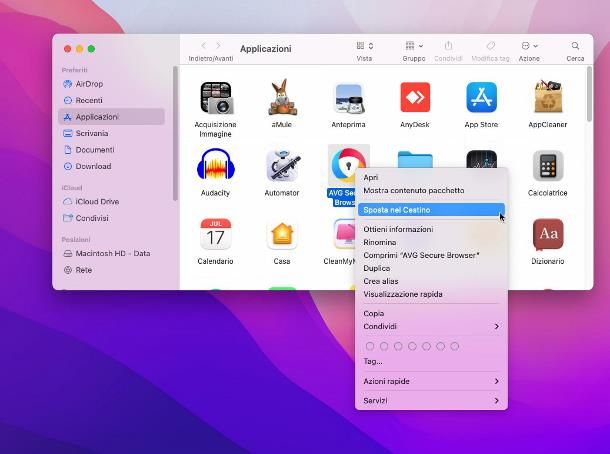Open Download in the sidebar
Screen dimensions: 610x454
point(111,166)
